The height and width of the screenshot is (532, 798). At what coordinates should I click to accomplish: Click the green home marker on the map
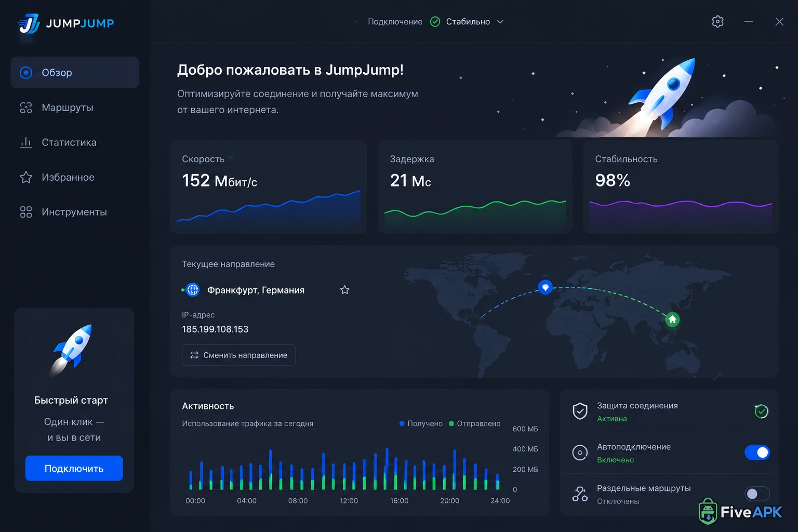(x=672, y=320)
